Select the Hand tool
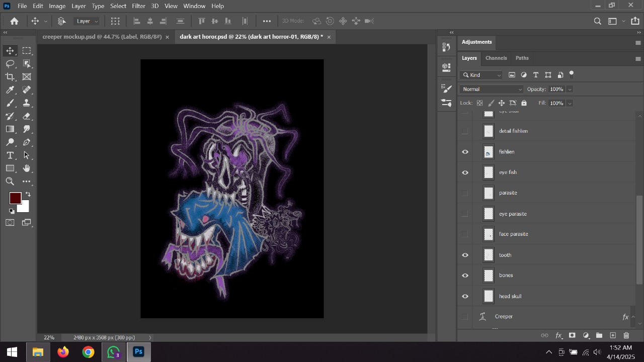Viewport: 644px width, 362px height. (27, 168)
